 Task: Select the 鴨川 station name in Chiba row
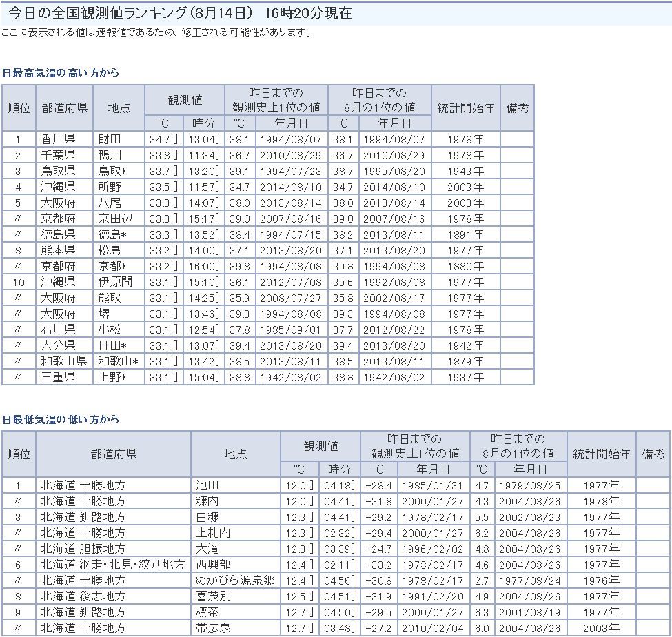coord(110,155)
